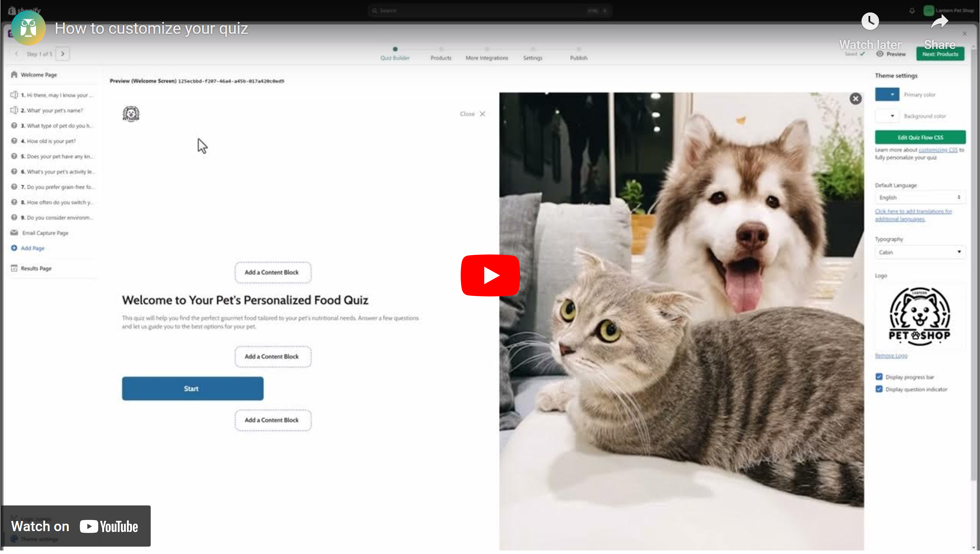Click the Welcome Page home icon
Screen dimensions: 980x554
click(x=14, y=74)
